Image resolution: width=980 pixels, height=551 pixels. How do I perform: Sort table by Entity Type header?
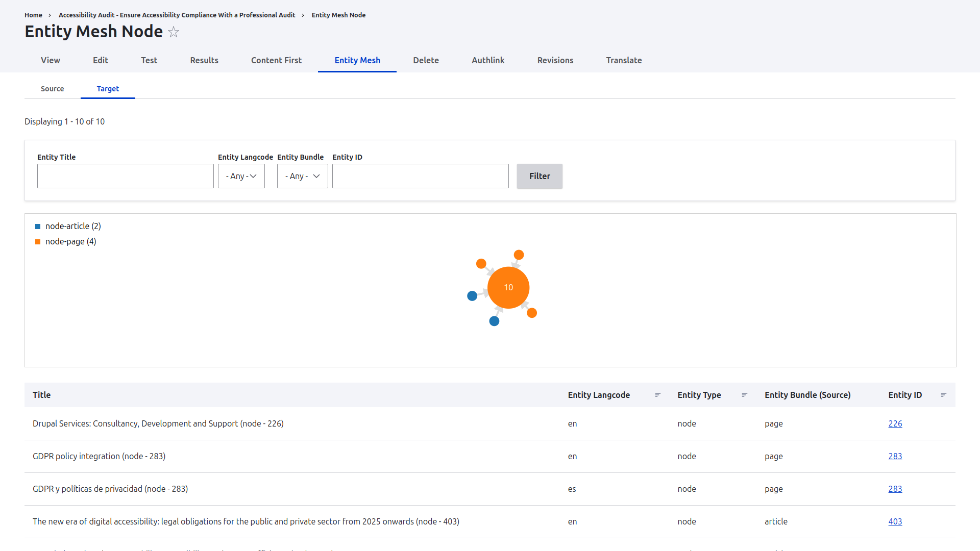point(699,395)
